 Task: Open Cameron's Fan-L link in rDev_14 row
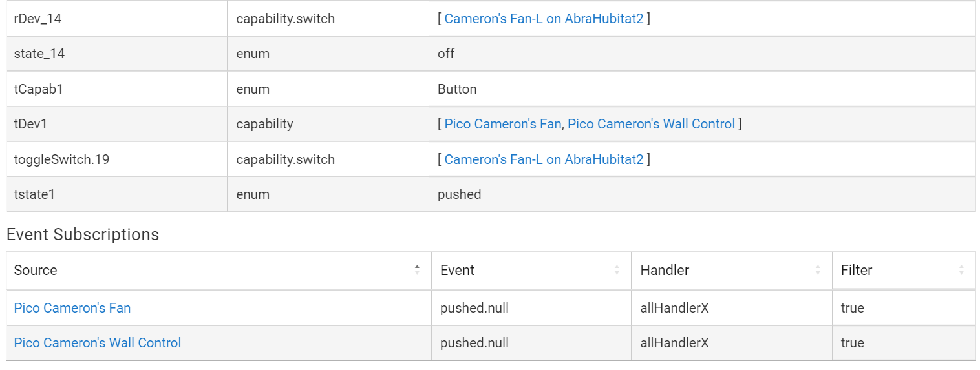(544, 19)
